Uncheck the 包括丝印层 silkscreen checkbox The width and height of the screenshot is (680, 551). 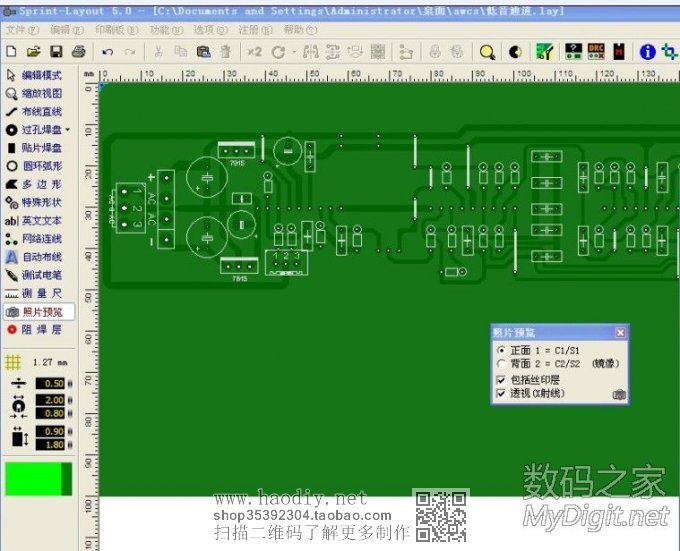502,380
